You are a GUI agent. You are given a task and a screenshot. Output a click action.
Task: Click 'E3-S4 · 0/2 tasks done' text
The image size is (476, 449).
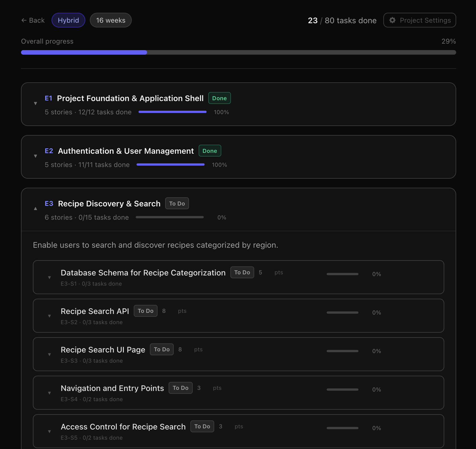click(x=92, y=399)
